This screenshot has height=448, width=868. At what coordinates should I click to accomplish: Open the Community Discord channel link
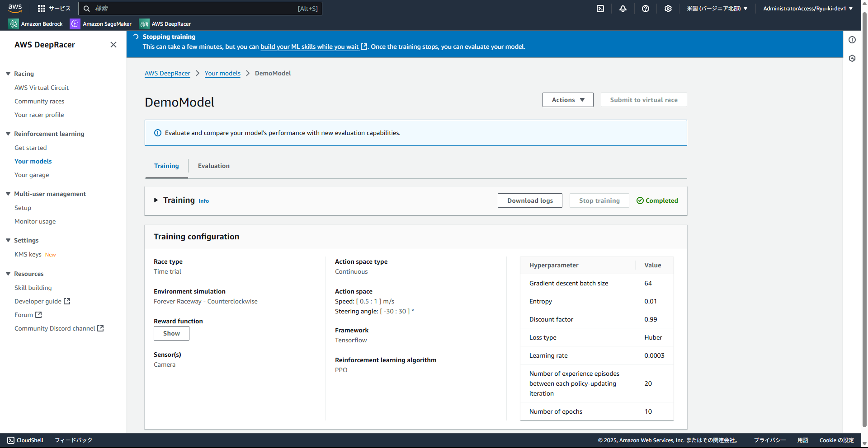pos(55,328)
